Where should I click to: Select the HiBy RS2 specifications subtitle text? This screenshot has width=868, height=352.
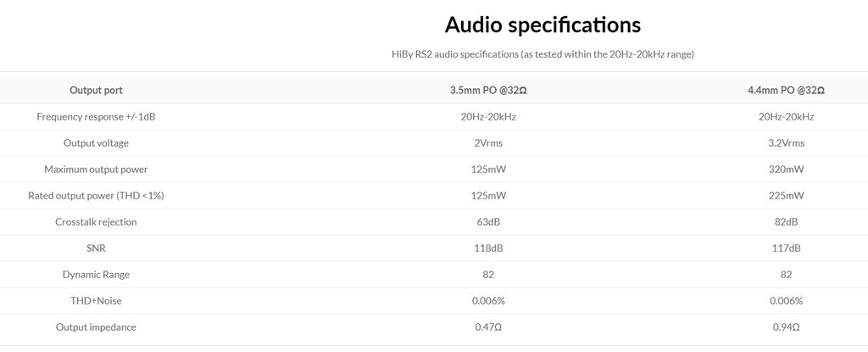tap(542, 54)
